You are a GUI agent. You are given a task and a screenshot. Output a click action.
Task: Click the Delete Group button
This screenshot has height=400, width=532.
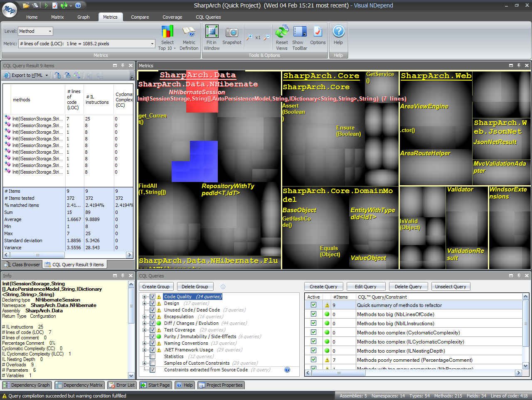tap(195, 287)
